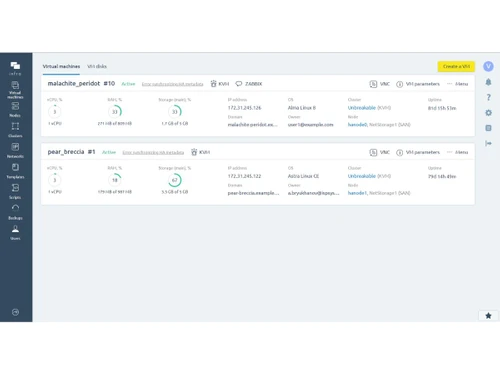The height and width of the screenshot is (375, 500).
Task: Collapse the sidebar with the bottom arrow
Action: pyautogui.click(x=15, y=312)
